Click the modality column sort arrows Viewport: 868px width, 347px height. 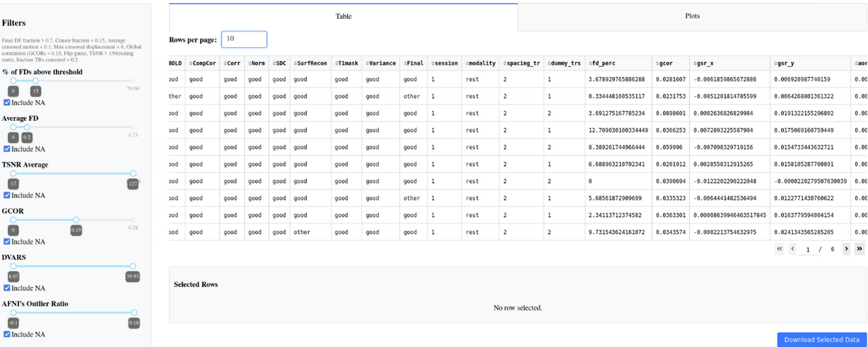tap(467, 63)
